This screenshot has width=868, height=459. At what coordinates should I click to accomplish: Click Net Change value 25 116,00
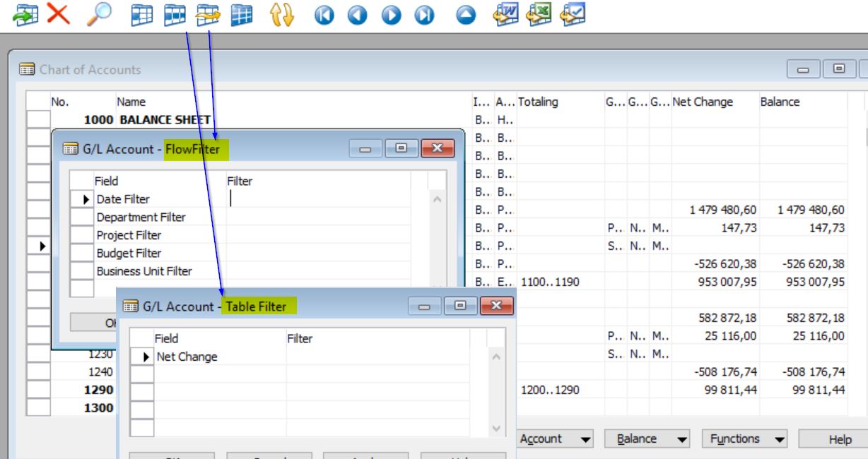click(x=730, y=335)
